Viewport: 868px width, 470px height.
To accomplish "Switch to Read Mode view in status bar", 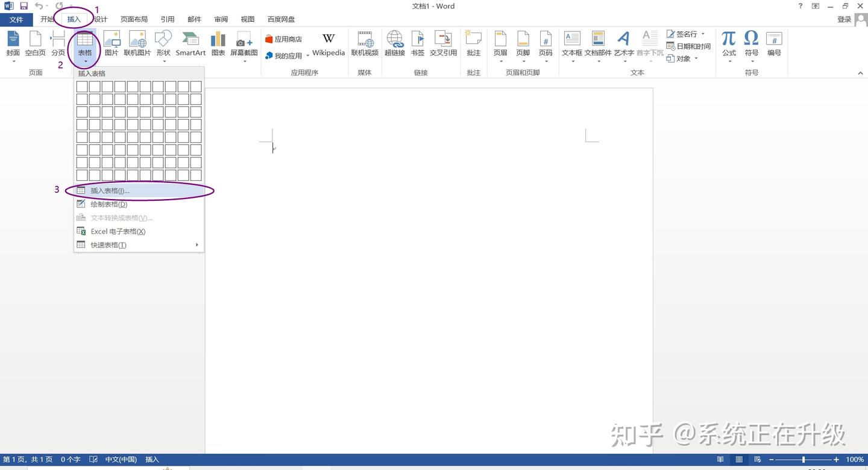I will (720, 460).
